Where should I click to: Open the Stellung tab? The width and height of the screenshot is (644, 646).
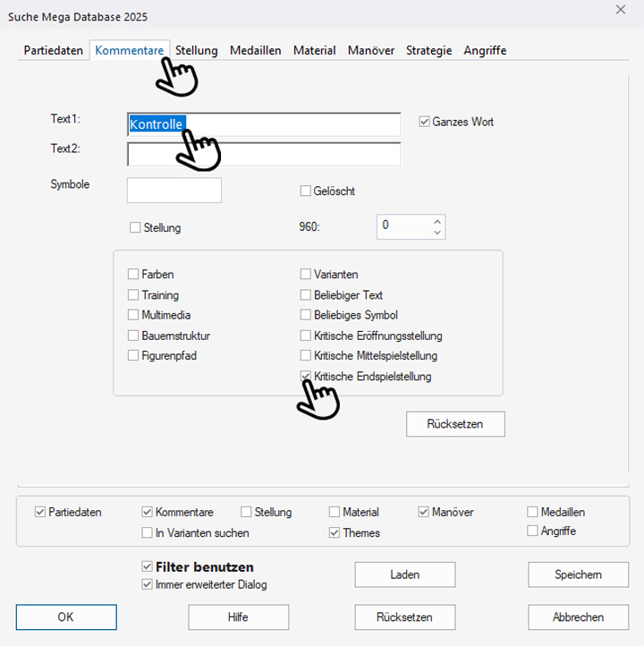[x=197, y=51]
